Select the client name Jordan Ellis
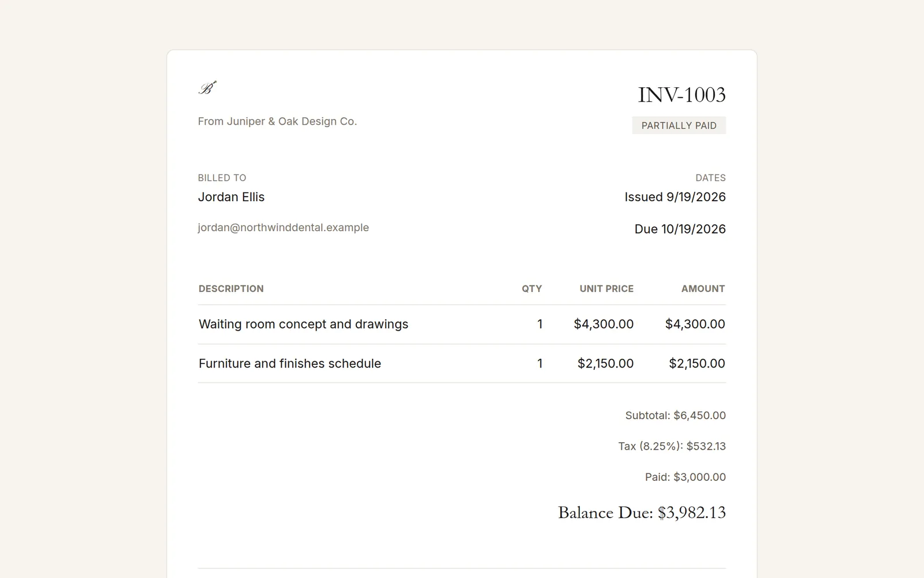 click(x=231, y=197)
